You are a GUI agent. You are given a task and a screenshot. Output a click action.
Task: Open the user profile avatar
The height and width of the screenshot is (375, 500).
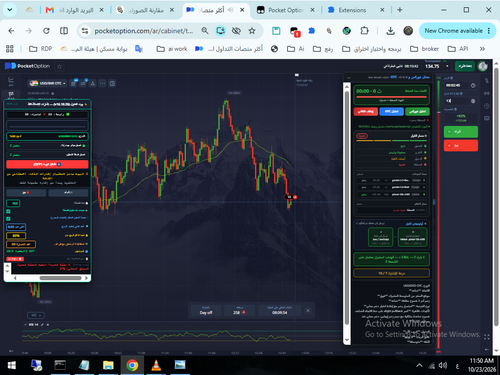[482, 66]
